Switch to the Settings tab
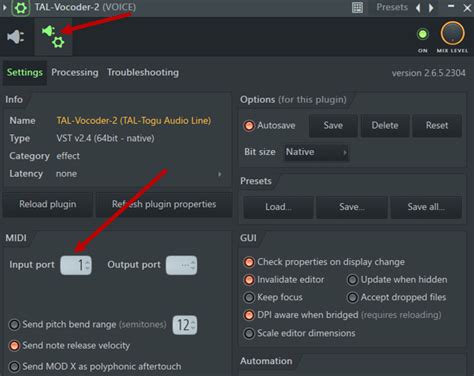 click(x=25, y=72)
